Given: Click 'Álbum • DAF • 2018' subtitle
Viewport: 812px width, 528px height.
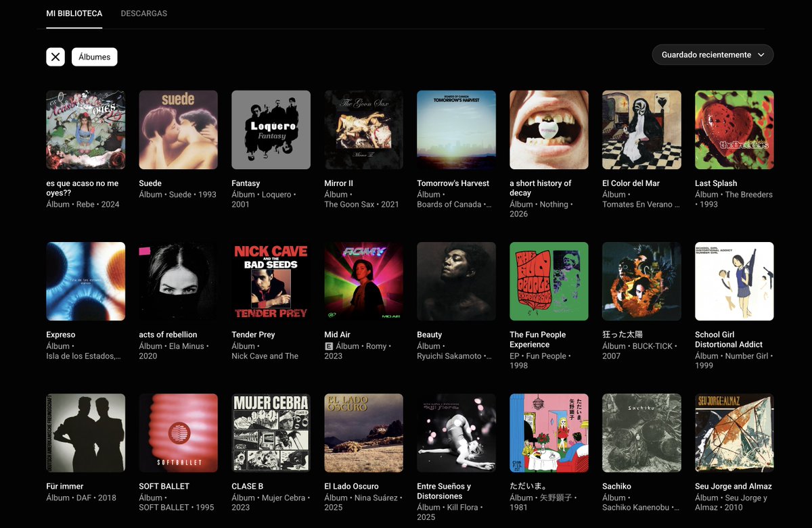Looking at the screenshot, I should pos(81,498).
